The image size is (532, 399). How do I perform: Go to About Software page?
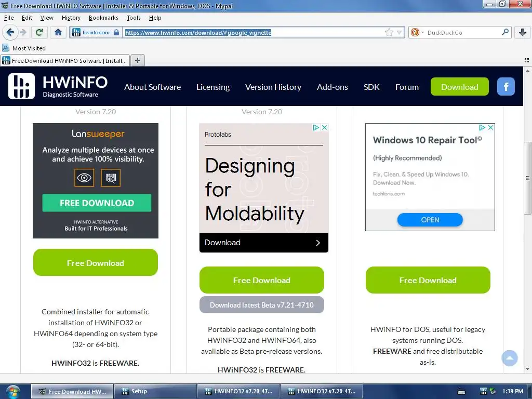click(152, 87)
